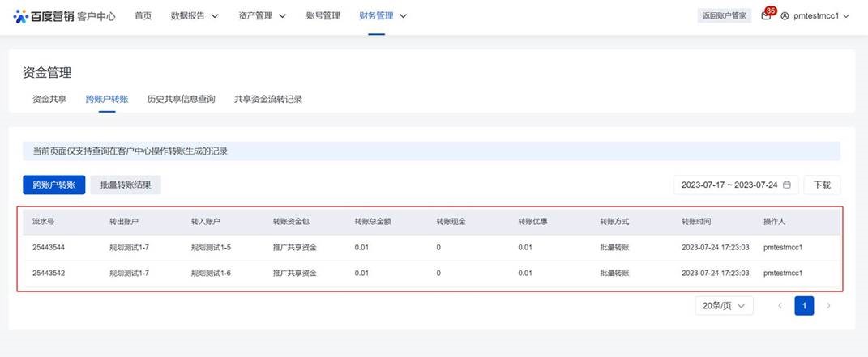
Task: Go to 首页 in the top navigation
Action: click(x=143, y=16)
